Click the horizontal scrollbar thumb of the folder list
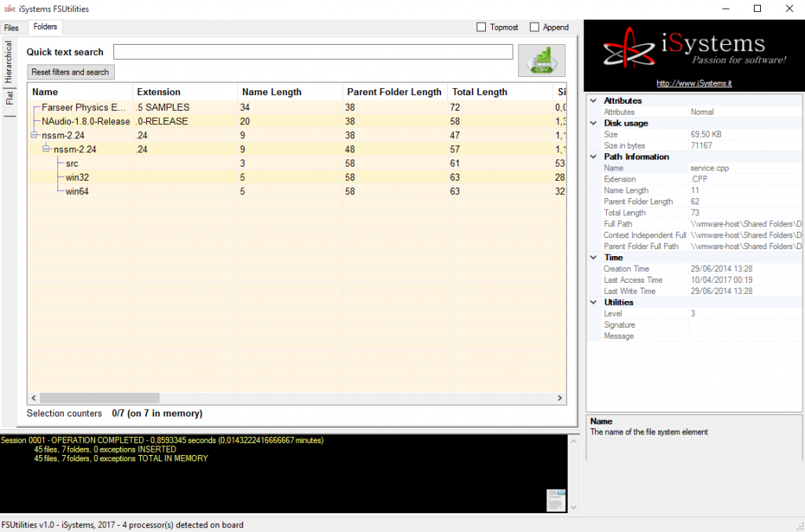805x532 pixels. pyautogui.click(x=100, y=398)
